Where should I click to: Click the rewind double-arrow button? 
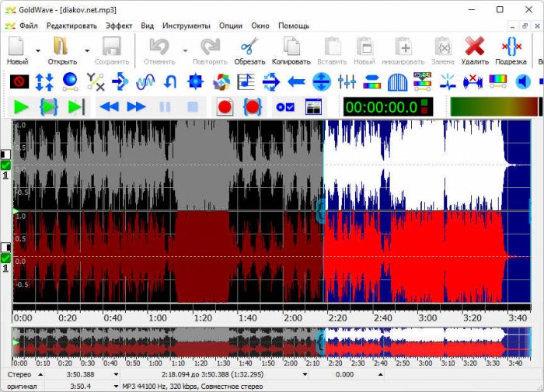pyautogui.click(x=109, y=106)
